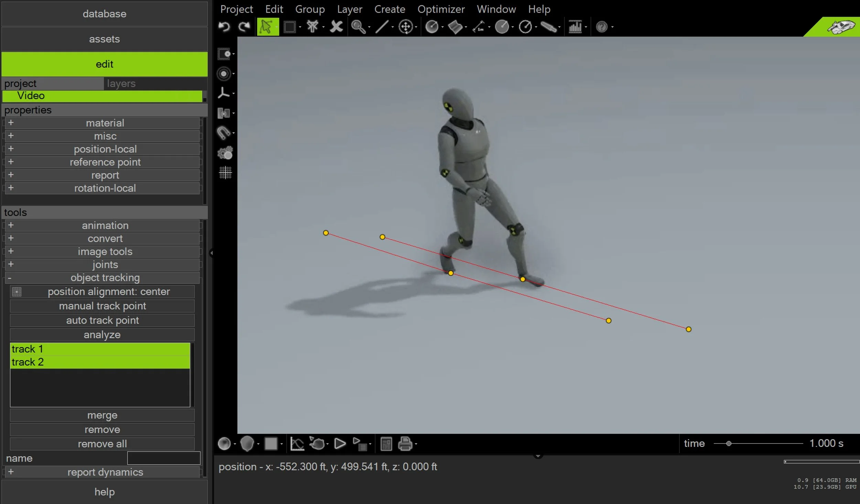Switch to the layers tab

pos(121,84)
